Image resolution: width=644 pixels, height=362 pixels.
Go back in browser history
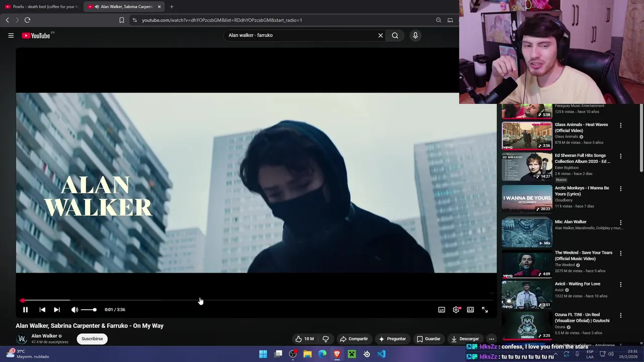pos(7,20)
